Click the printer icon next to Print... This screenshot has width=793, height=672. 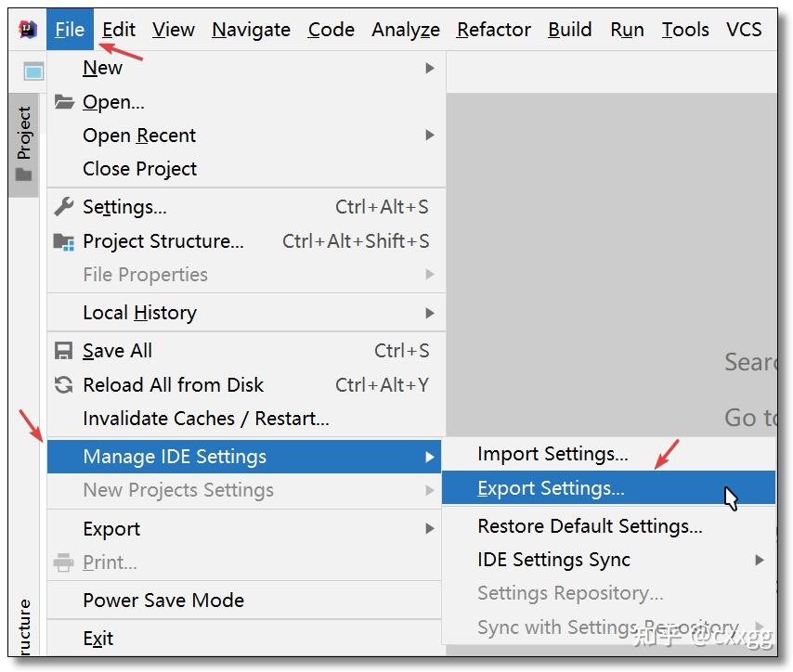click(63, 562)
